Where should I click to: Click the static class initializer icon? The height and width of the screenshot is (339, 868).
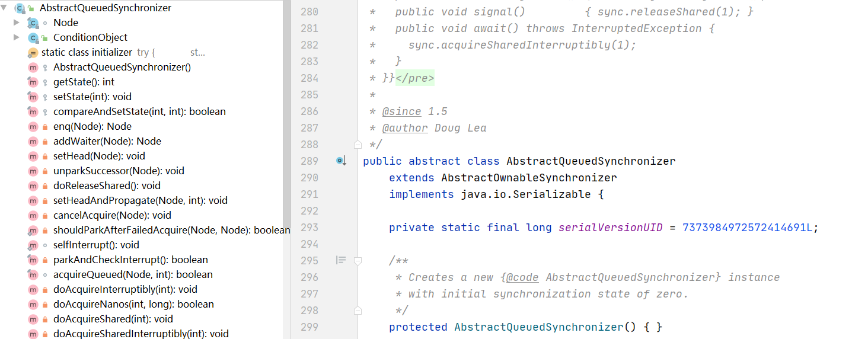tap(33, 53)
